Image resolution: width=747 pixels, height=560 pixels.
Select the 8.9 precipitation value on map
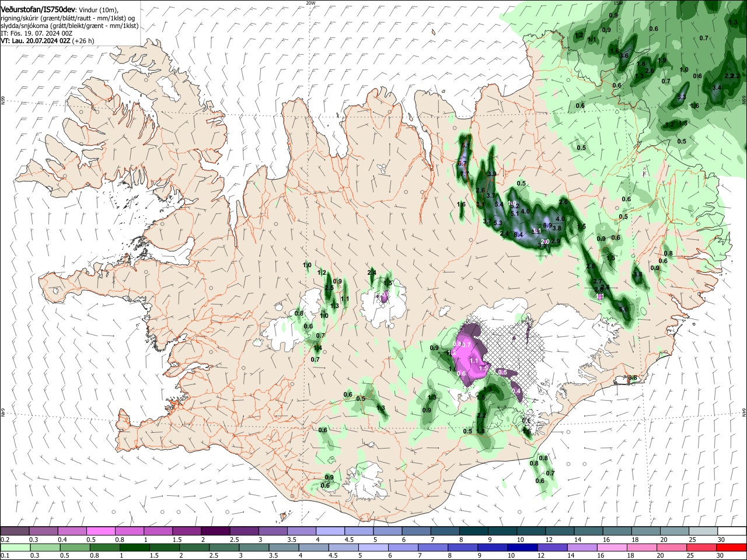coord(547,225)
